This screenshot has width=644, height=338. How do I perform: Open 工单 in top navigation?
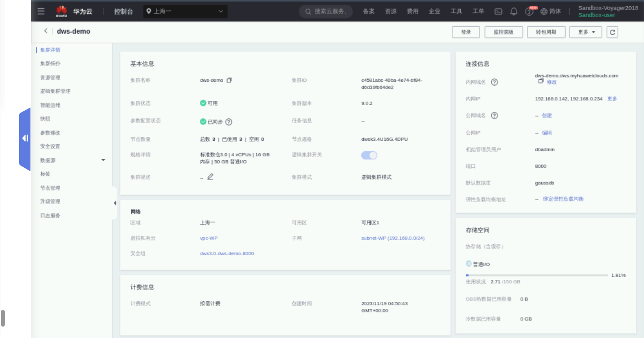point(478,11)
